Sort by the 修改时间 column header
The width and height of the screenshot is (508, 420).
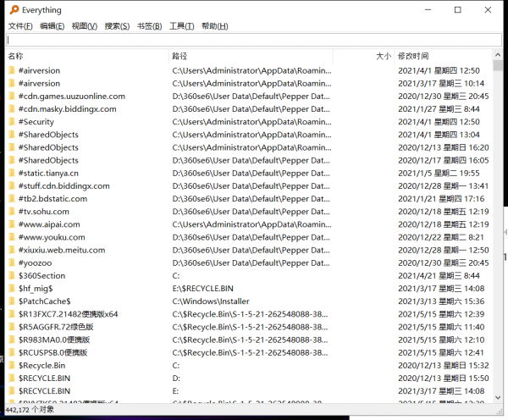point(443,56)
